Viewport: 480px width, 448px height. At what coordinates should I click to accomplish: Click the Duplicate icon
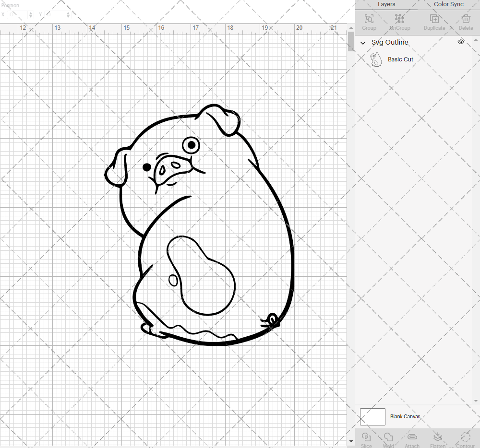click(434, 19)
